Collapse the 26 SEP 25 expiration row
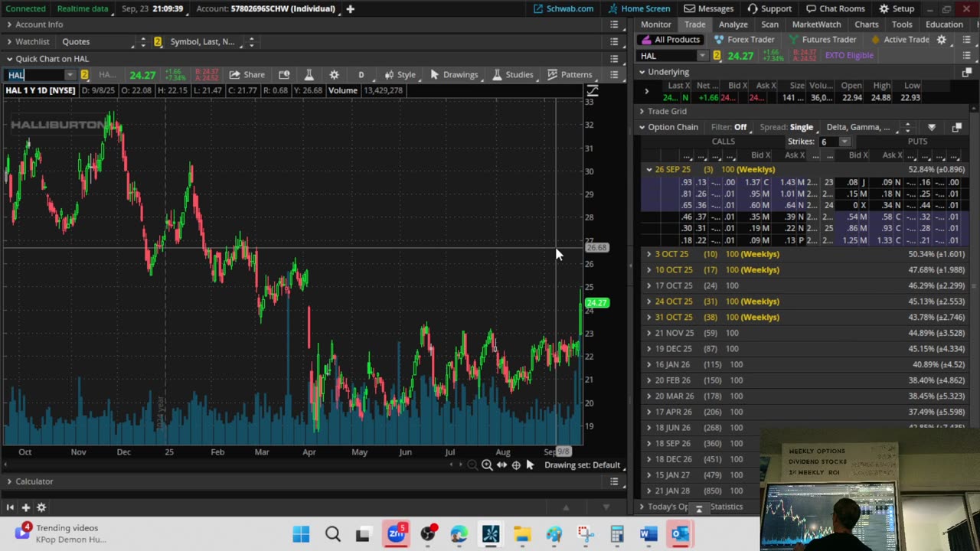 pos(648,169)
